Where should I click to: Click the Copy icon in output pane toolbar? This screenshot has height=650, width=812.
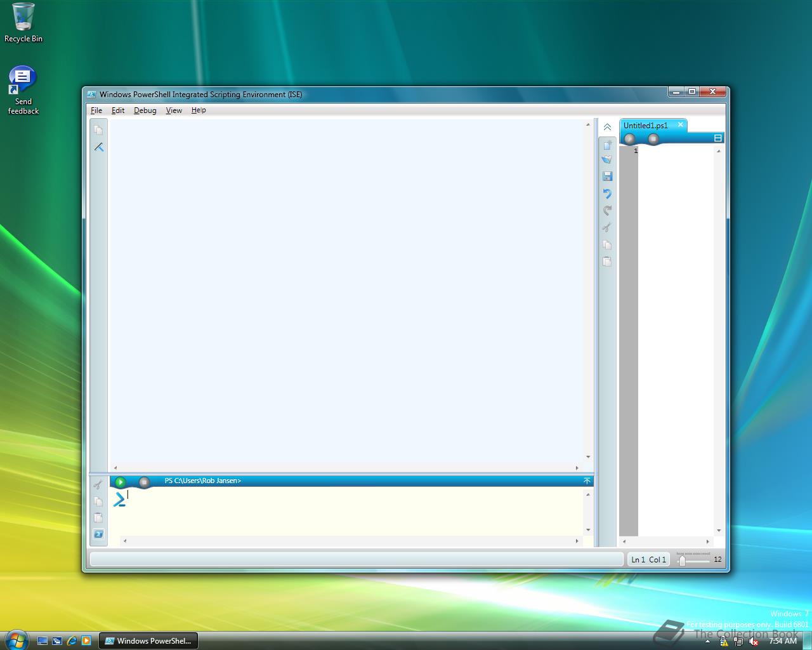(98, 130)
